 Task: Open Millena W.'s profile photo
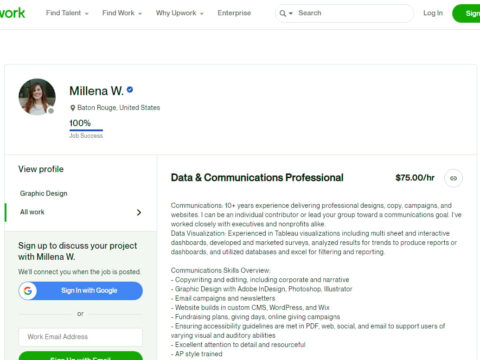click(37, 97)
